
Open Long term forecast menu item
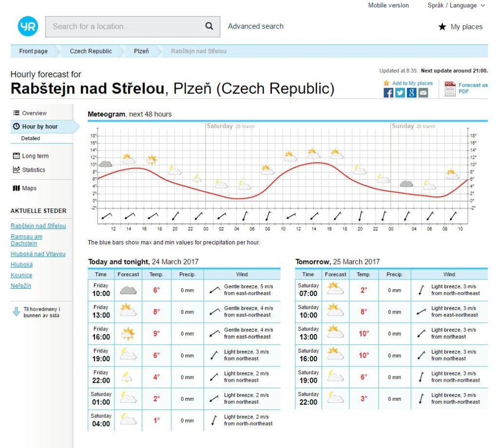[x=35, y=156]
